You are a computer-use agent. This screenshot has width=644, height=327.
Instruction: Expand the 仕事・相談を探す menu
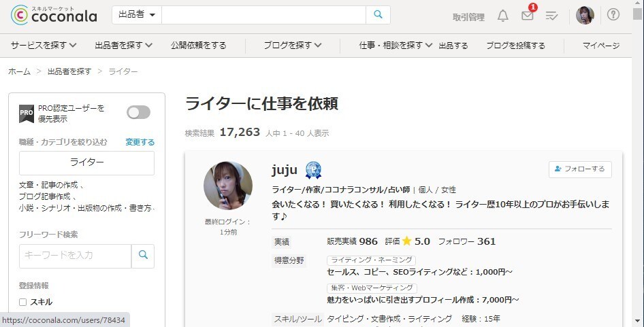coord(396,45)
